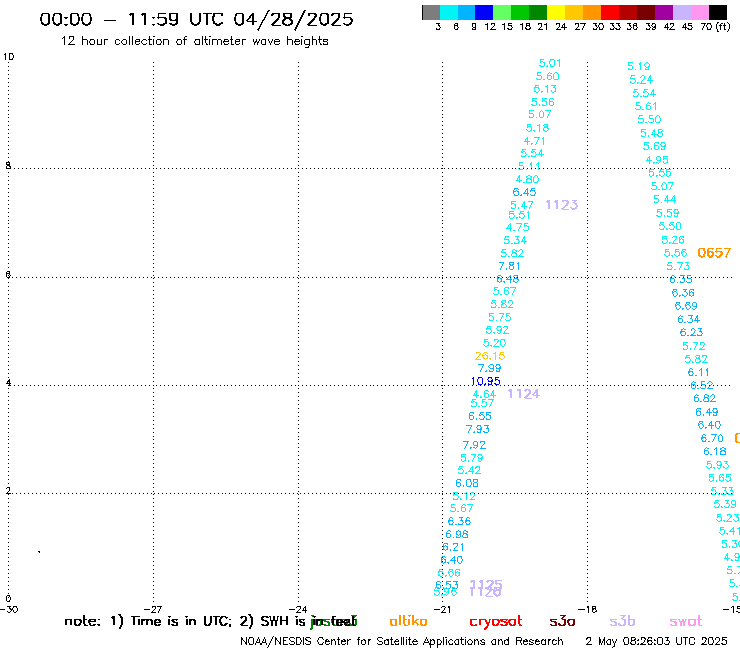Click the black swatch ending the color scale

point(718,12)
